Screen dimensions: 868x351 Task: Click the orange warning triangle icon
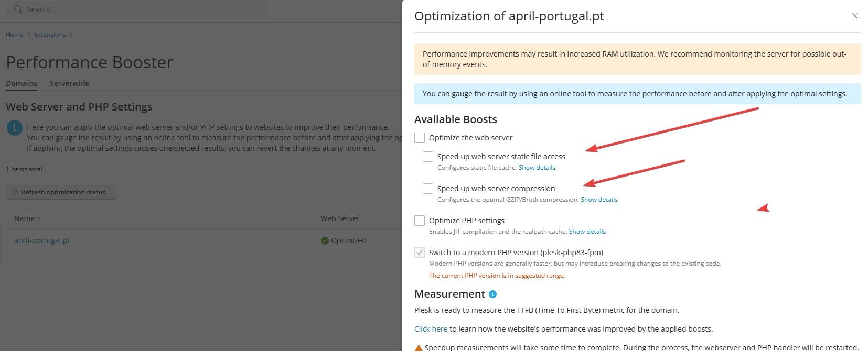point(419,348)
